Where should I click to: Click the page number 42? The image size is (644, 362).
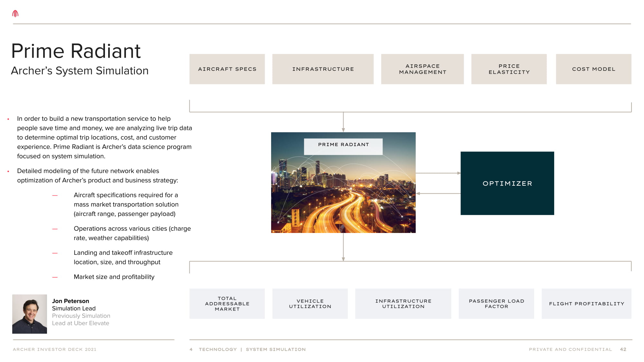(x=623, y=349)
